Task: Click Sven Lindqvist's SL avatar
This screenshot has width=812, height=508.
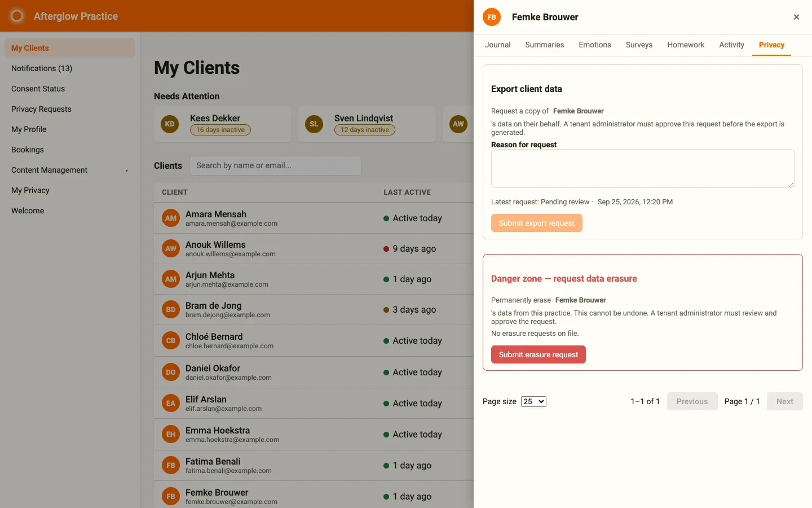Action: pyautogui.click(x=314, y=124)
